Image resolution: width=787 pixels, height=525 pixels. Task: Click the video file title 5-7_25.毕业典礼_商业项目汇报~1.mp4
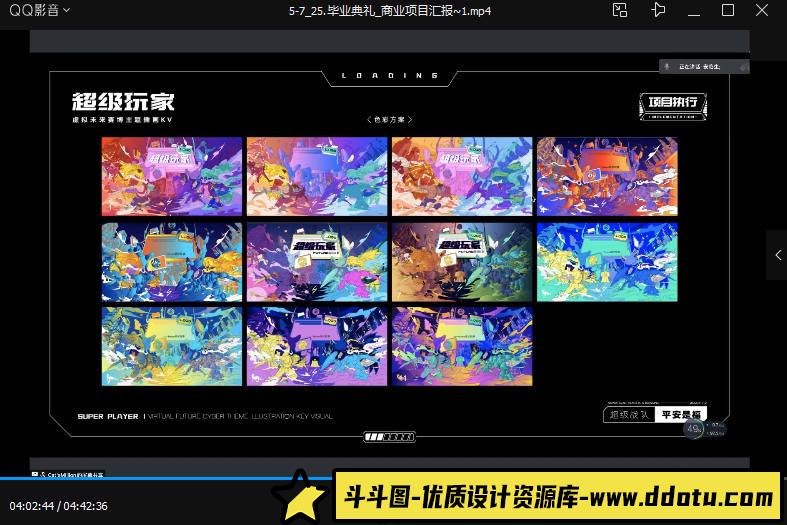pos(390,11)
